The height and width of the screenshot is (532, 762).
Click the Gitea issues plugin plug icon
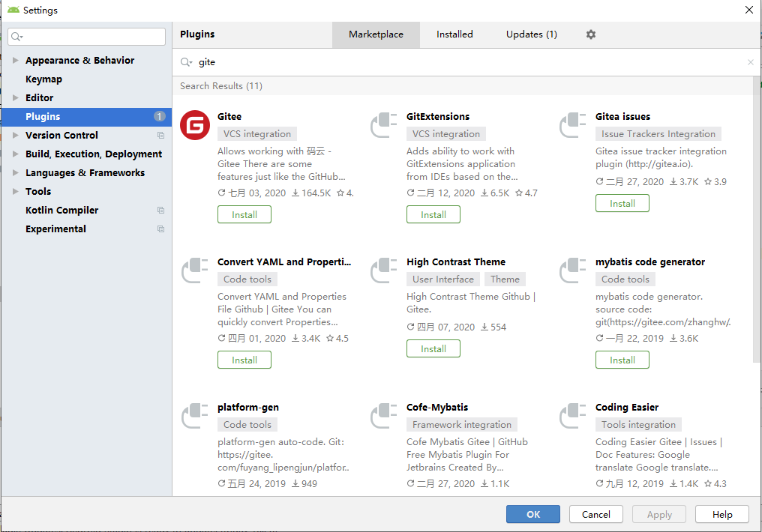click(x=573, y=125)
